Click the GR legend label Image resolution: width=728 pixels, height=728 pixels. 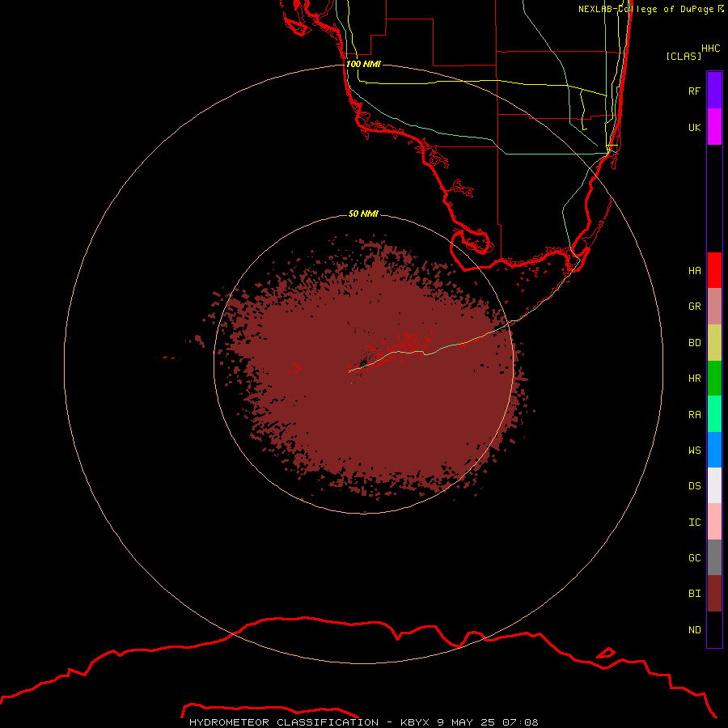tap(694, 307)
